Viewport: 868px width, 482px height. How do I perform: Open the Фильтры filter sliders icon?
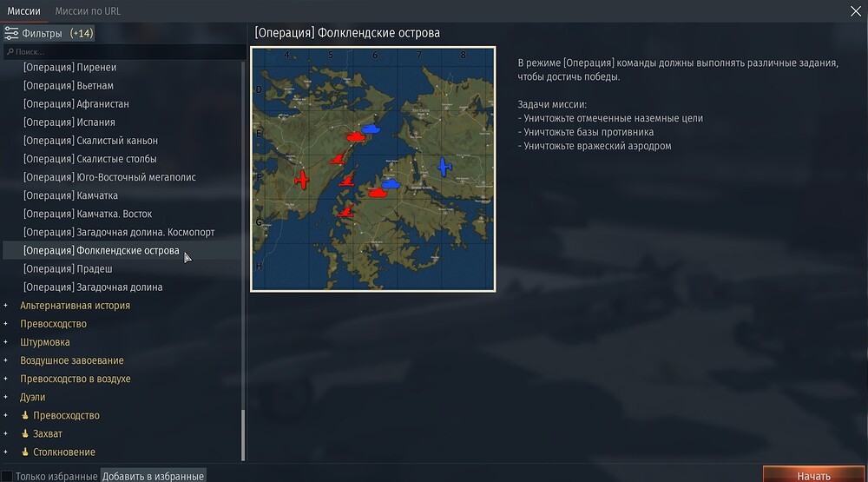pos(11,34)
